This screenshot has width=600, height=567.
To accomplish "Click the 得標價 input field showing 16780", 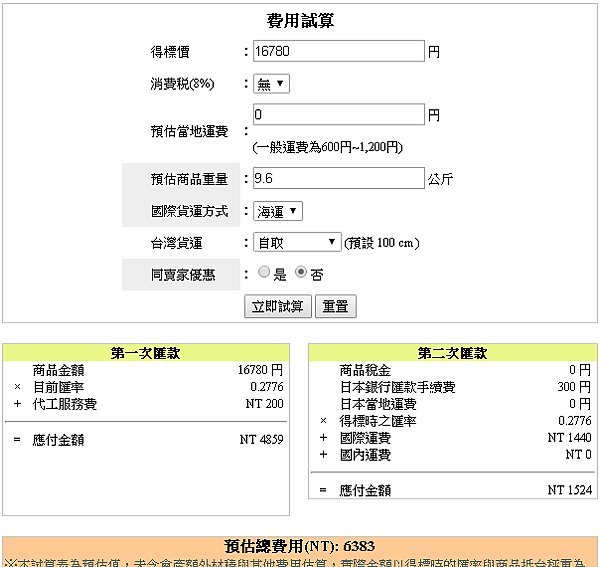I will pyautogui.click(x=339, y=51).
